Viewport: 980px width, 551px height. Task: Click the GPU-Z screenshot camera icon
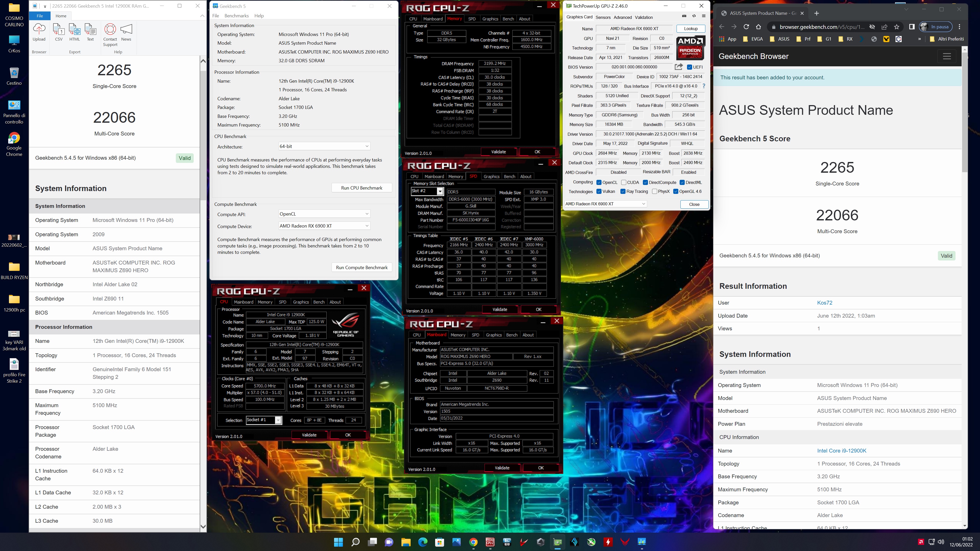[x=684, y=16]
